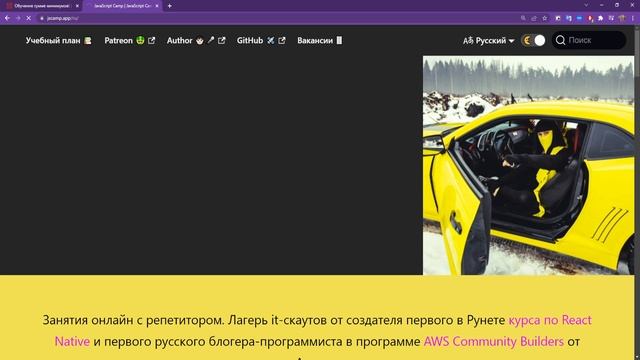Click the external link icon next to Author

(x=222, y=40)
